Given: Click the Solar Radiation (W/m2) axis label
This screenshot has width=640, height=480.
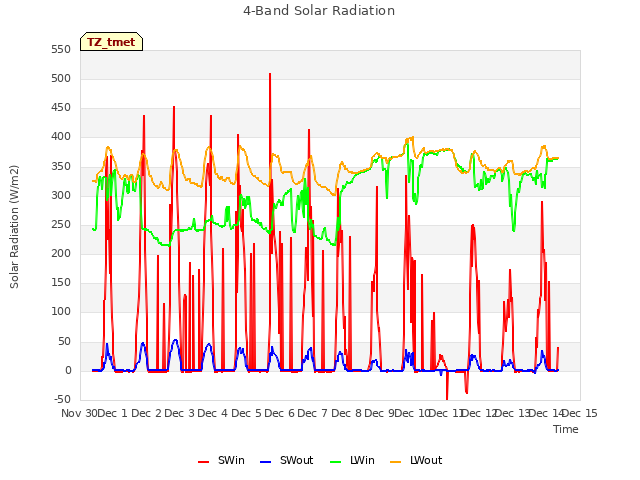Looking at the screenshot, I should pyautogui.click(x=14, y=227).
